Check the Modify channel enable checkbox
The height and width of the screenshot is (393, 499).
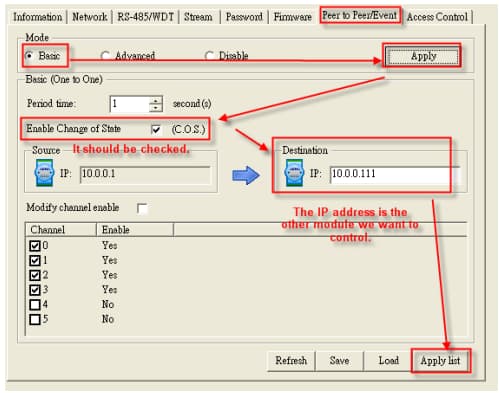[142, 208]
